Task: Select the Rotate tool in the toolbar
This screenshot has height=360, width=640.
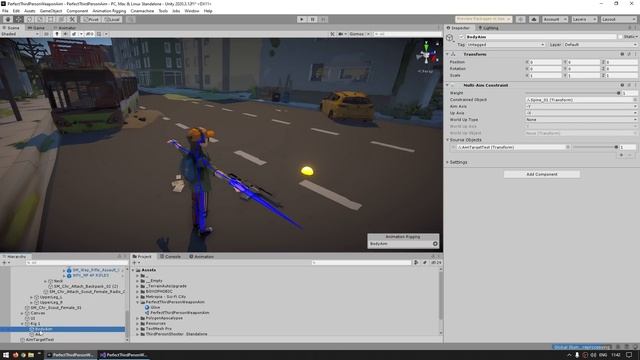Action: 29,19
